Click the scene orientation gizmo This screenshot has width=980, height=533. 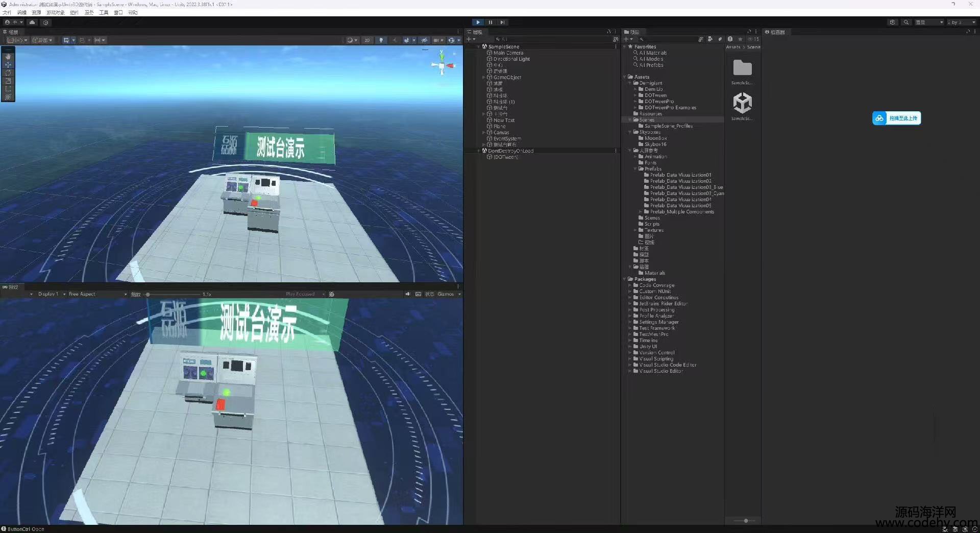[442, 65]
